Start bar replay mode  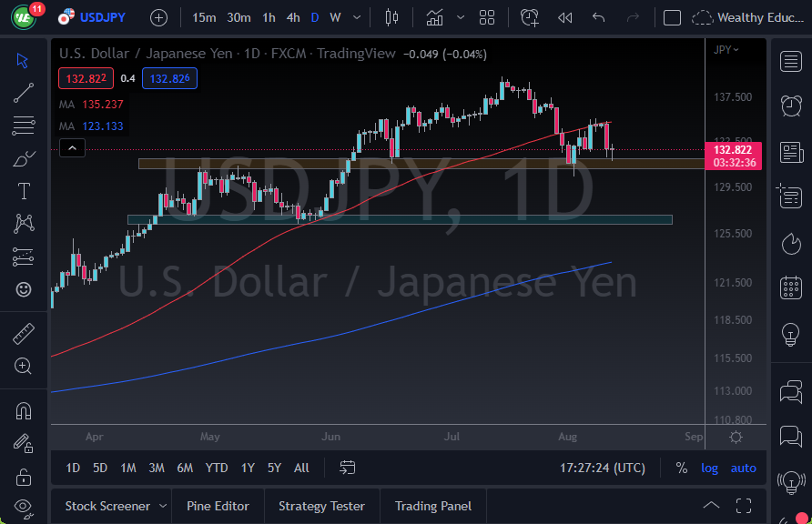[564, 18]
